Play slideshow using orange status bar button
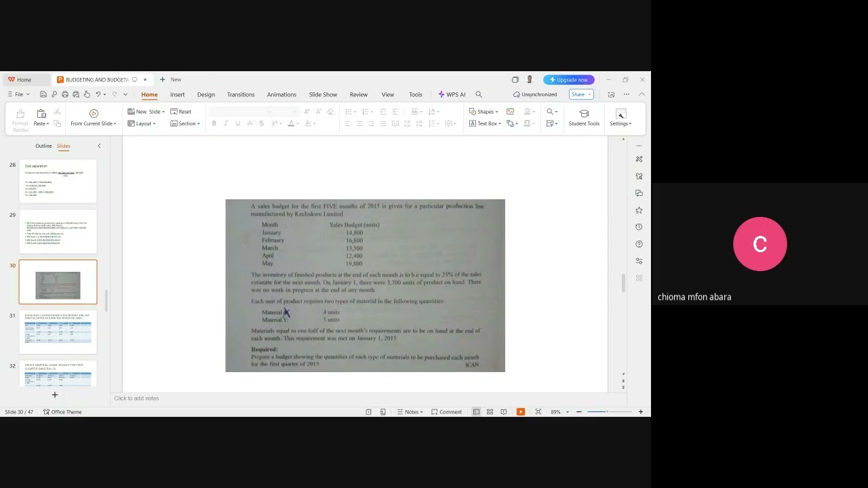 pos(521,412)
